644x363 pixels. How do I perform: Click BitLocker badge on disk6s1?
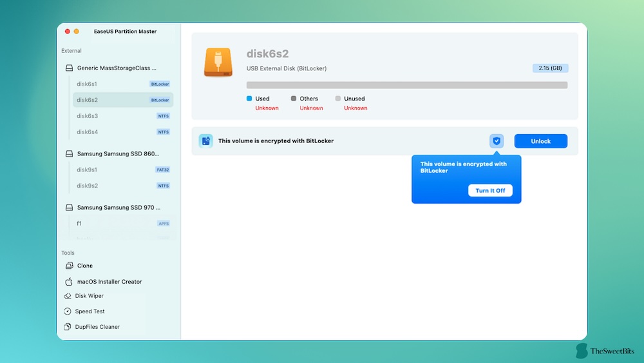pyautogui.click(x=160, y=84)
